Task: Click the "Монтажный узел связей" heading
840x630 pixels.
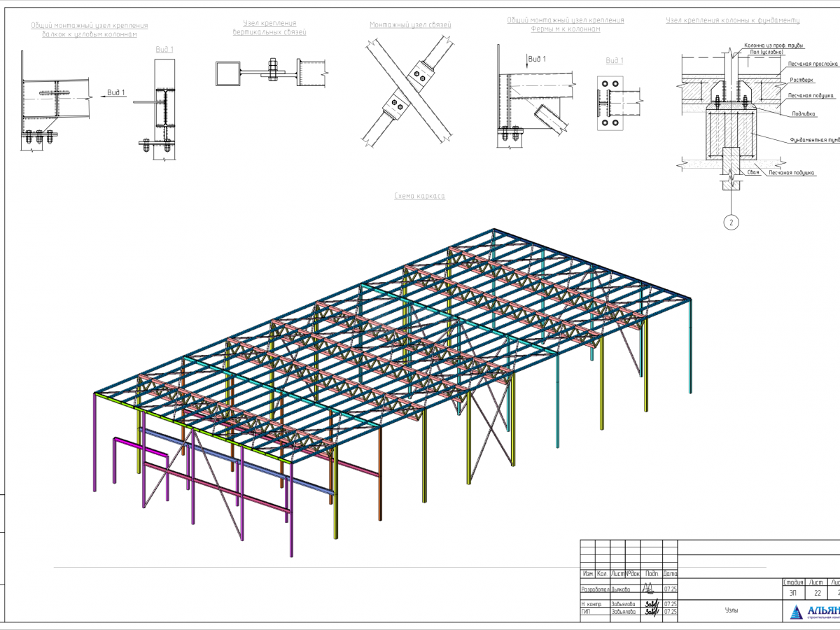Action: click(410, 25)
